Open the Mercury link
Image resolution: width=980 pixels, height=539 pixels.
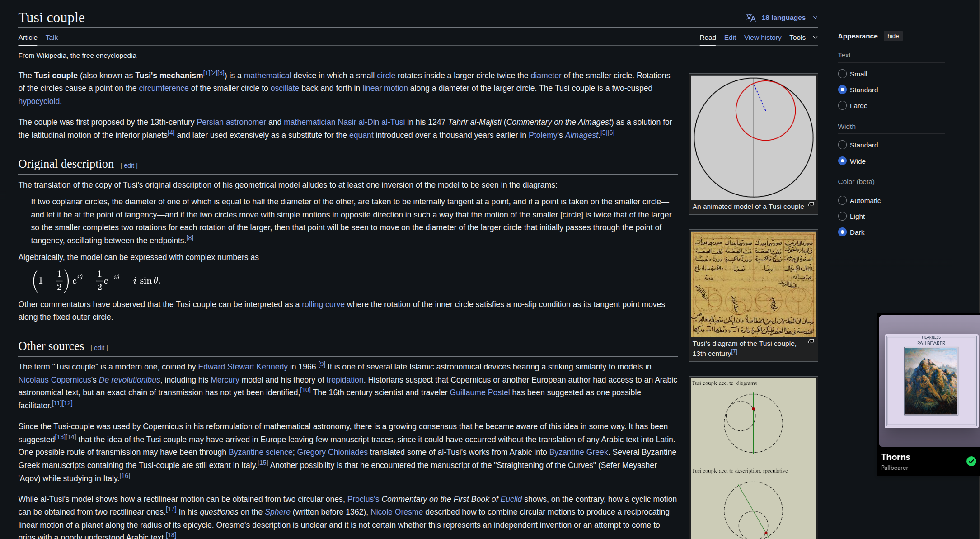click(225, 380)
